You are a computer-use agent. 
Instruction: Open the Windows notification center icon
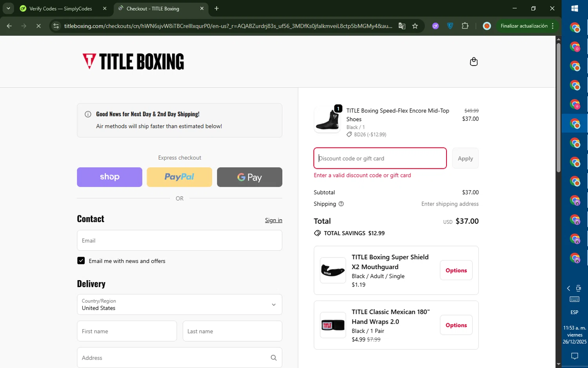click(x=575, y=356)
